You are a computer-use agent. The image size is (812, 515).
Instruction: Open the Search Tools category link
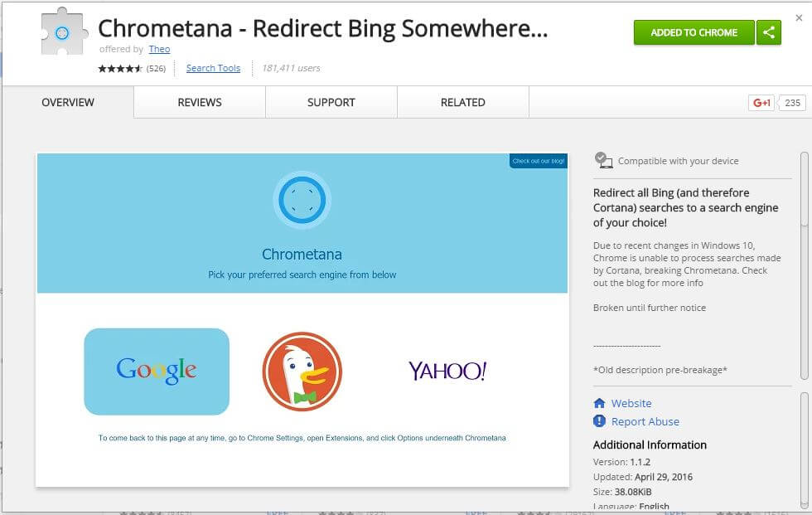point(214,68)
